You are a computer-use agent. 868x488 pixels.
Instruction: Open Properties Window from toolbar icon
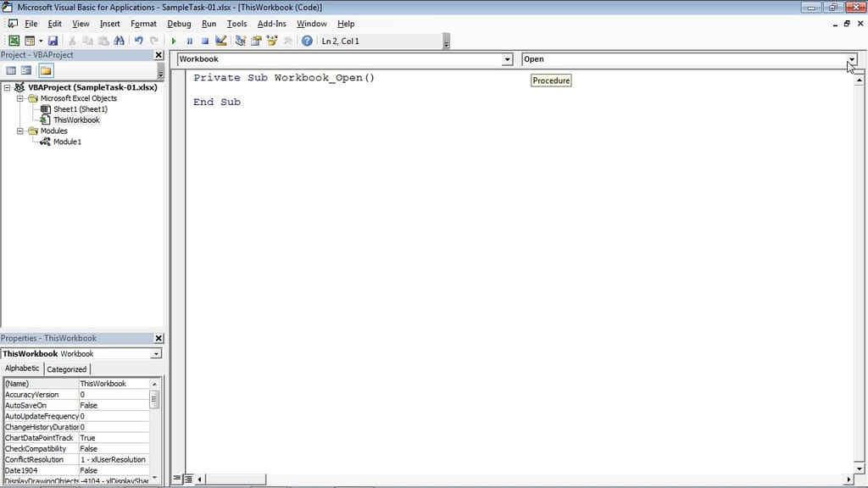tap(256, 41)
